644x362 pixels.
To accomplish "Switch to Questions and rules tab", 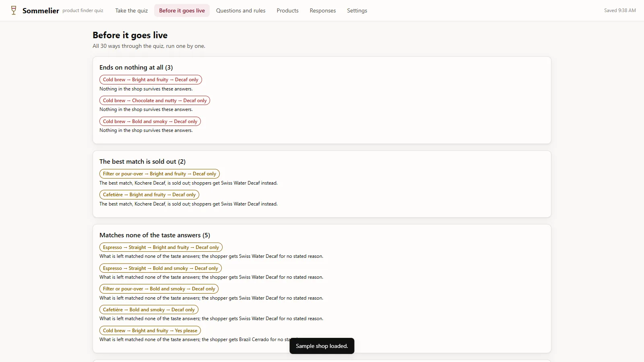I will coord(241,10).
